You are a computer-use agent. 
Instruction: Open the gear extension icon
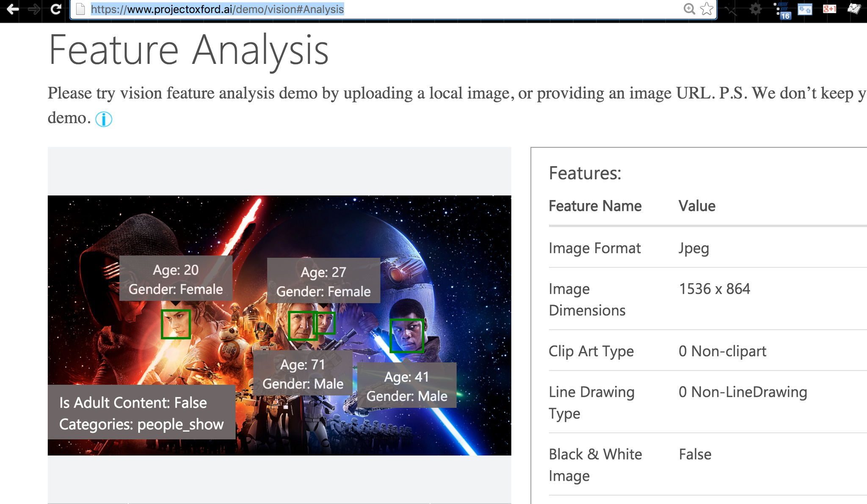[756, 9]
